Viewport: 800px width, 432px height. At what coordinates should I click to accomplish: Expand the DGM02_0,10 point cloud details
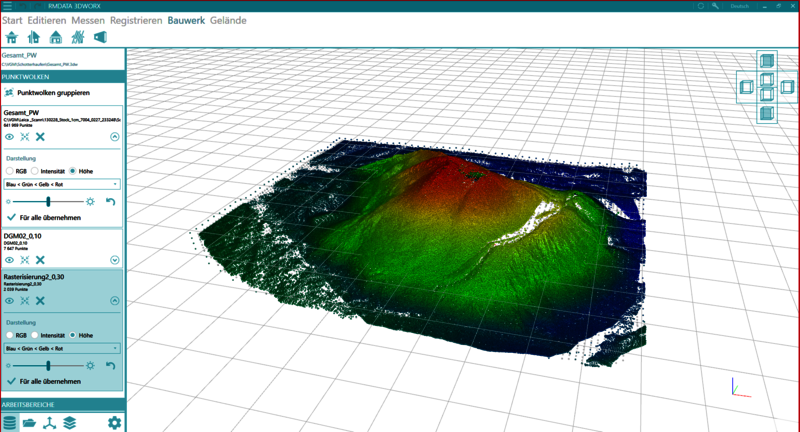[x=114, y=260]
